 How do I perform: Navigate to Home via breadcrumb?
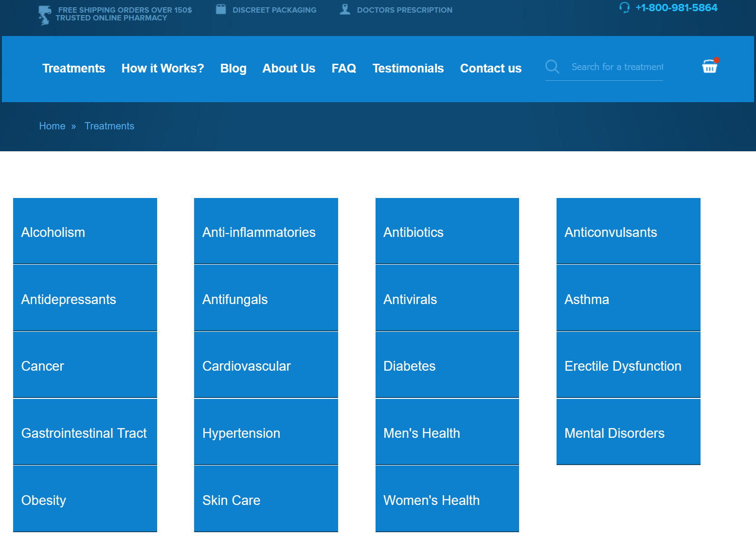click(52, 126)
